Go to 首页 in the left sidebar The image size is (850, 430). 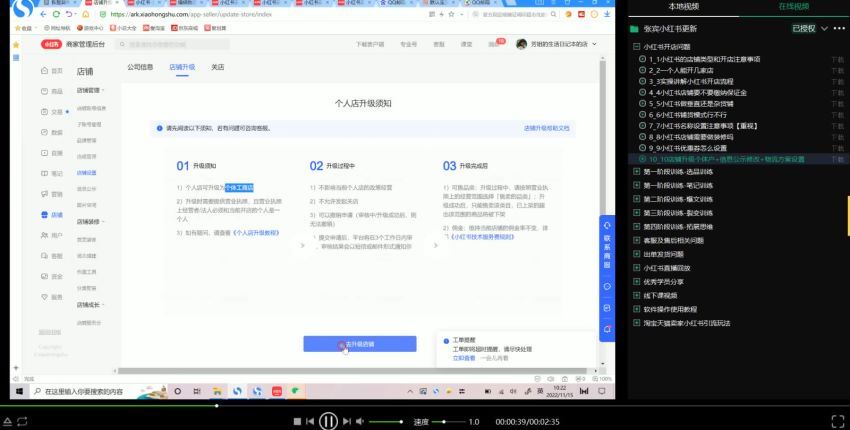52,71
